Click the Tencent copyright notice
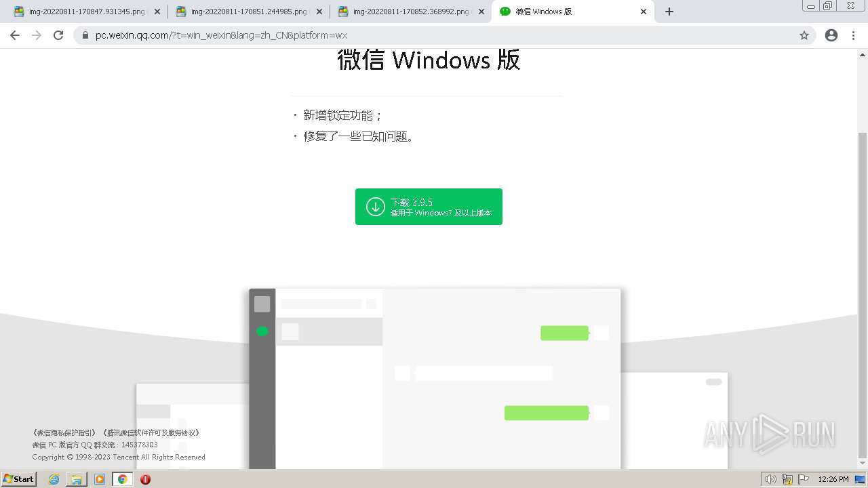 [119, 457]
